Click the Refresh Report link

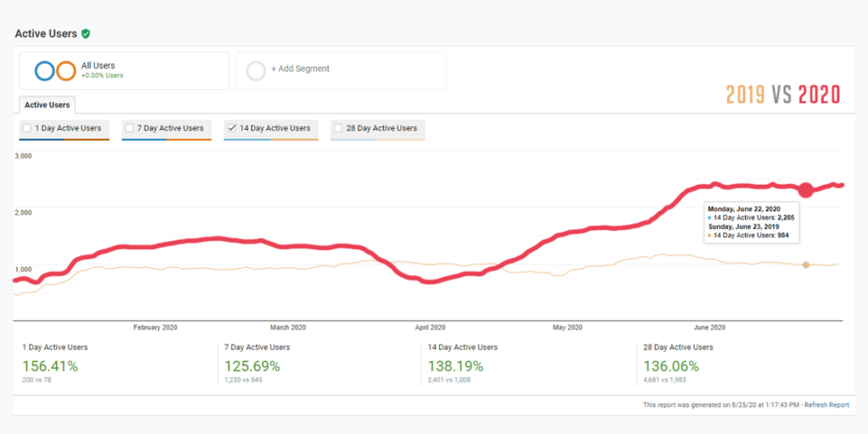(826, 405)
